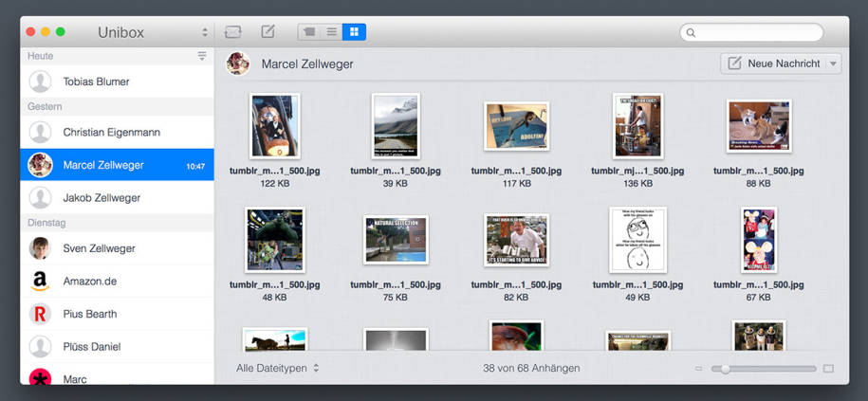Open Jakob Zellweger conversation
868x401 pixels.
click(117, 197)
